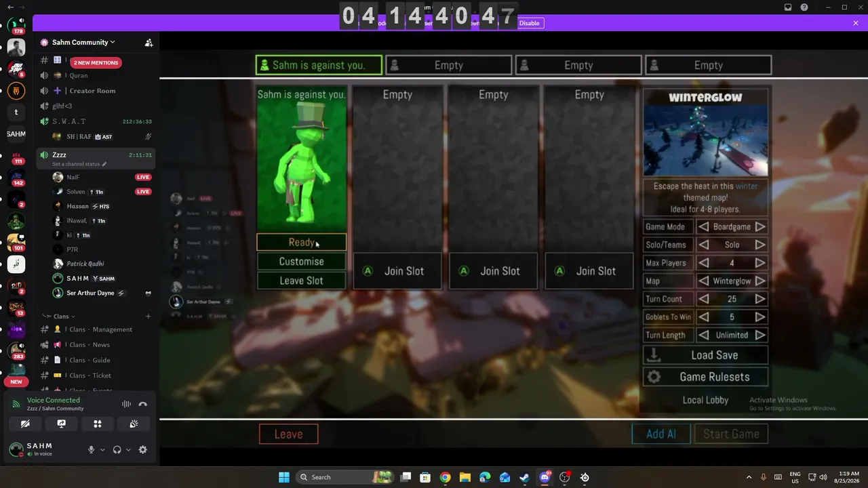Open Windows Start menu
Viewport: 868px width, 488px height.
284,477
